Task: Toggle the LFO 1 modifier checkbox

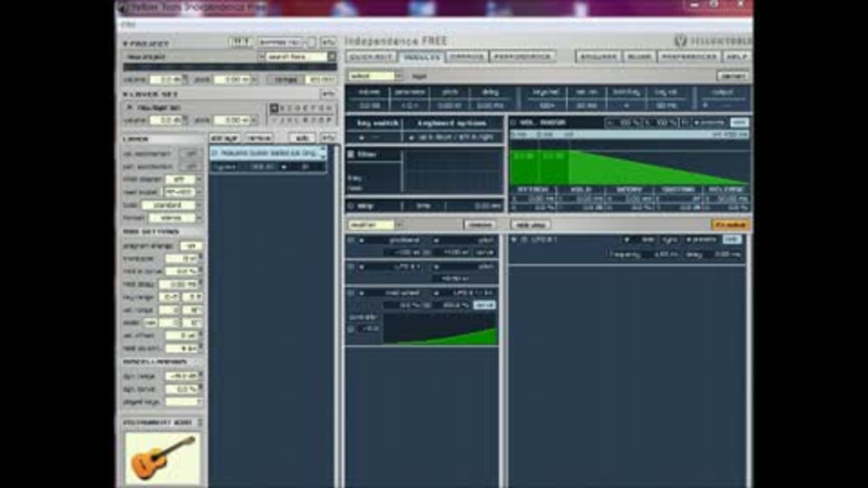Action: pyautogui.click(x=351, y=266)
